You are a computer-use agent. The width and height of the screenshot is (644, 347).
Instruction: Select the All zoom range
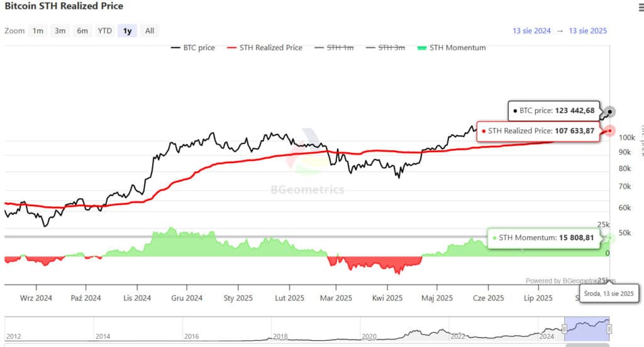[149, 31]
